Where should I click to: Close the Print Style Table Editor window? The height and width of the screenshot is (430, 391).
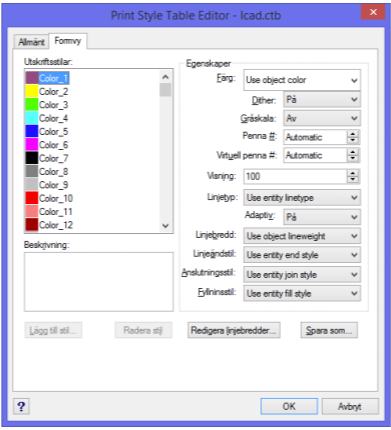click(373, 12)
